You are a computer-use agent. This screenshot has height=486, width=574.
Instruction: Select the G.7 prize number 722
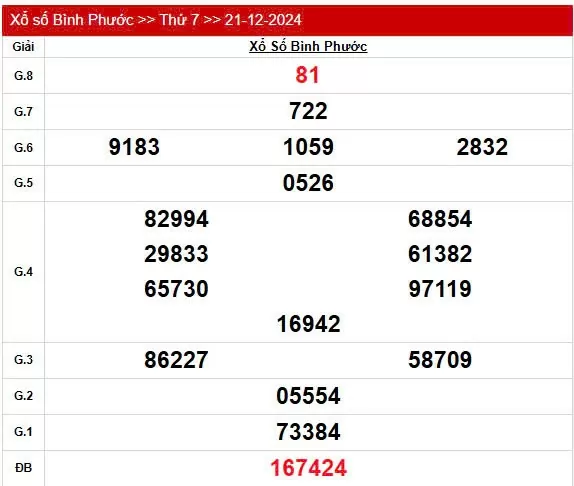pyautogui.click(x=308, y=111)
